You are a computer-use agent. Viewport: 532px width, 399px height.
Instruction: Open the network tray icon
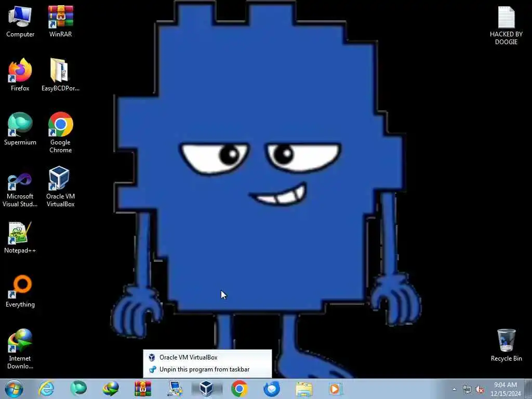(467, 390)
